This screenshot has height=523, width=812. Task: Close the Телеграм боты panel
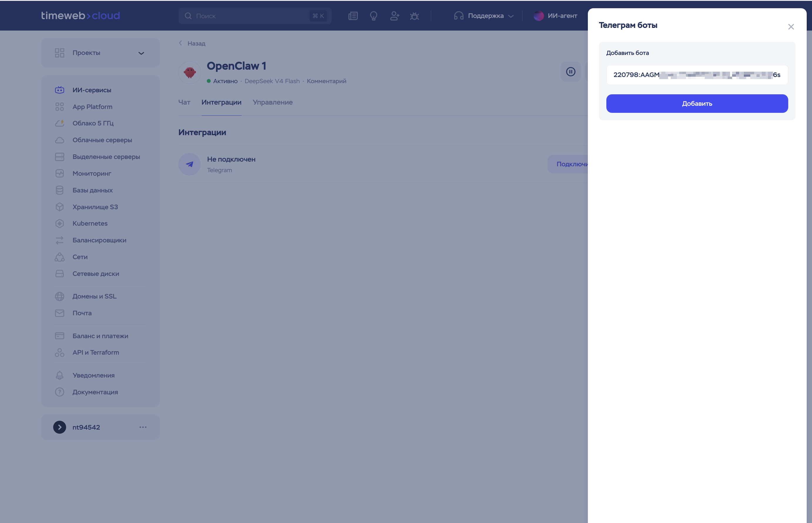791,27
